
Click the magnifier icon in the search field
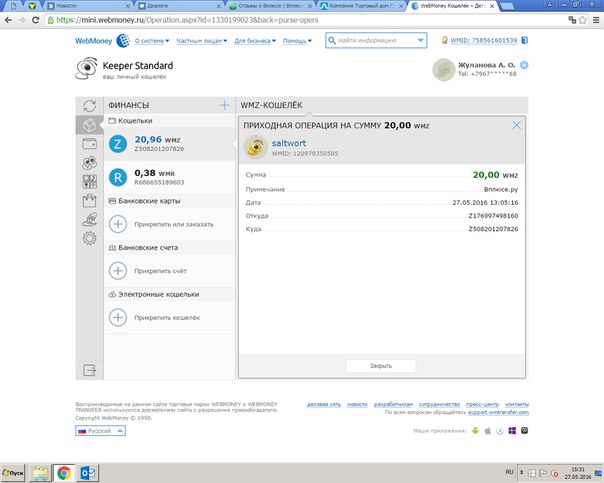(x=332, y=40)
